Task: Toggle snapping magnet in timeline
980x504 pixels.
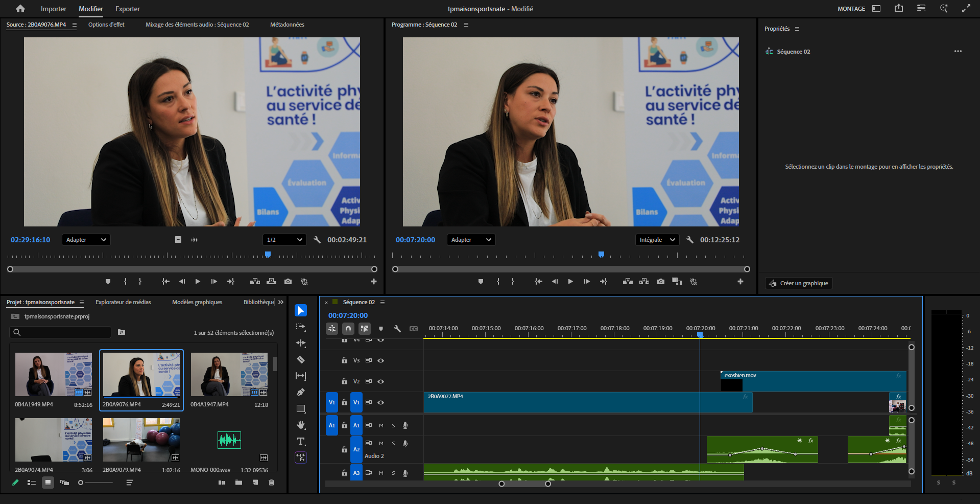Action: [x=348, y=329]
